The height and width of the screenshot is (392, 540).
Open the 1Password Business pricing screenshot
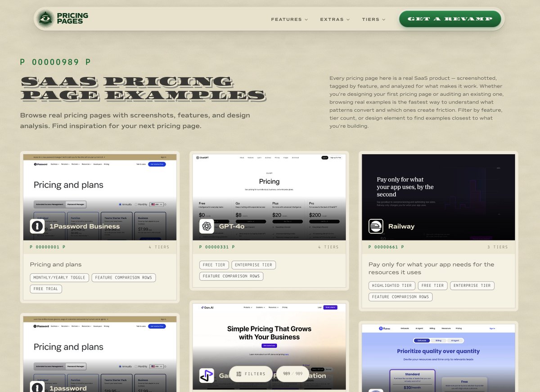pos(100,197)
